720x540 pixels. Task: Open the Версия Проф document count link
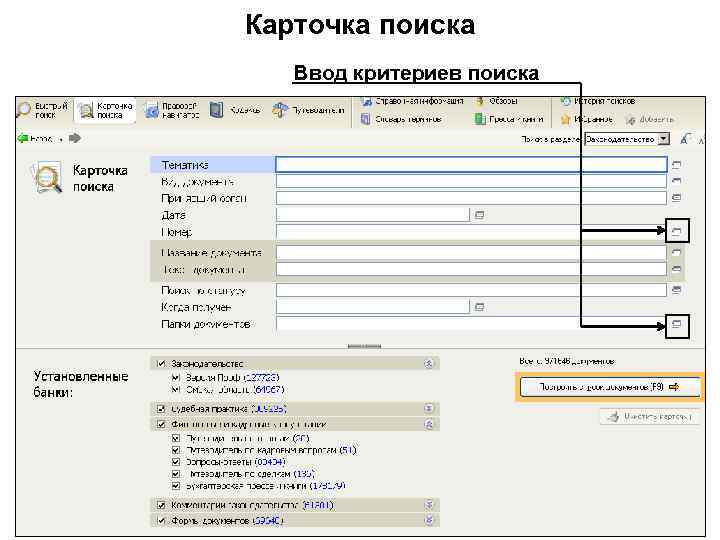coord(261,377)
